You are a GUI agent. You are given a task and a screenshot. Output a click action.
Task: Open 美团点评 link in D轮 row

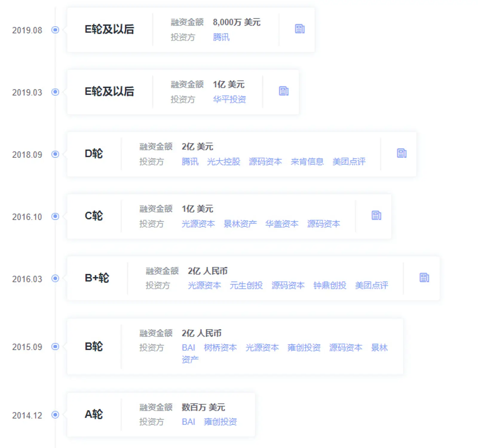click(349, 162)
